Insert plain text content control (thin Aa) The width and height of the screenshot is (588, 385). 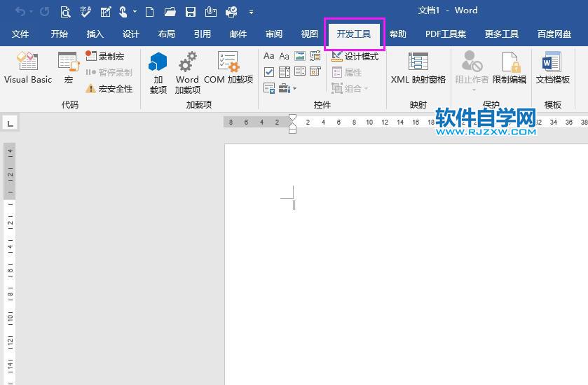[285, 56]
